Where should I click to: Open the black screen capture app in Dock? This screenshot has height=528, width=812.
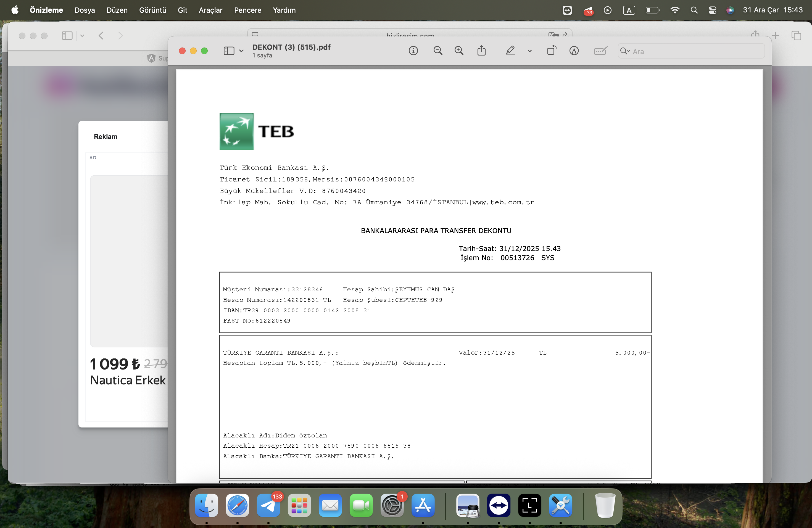[x=529, y=505]
